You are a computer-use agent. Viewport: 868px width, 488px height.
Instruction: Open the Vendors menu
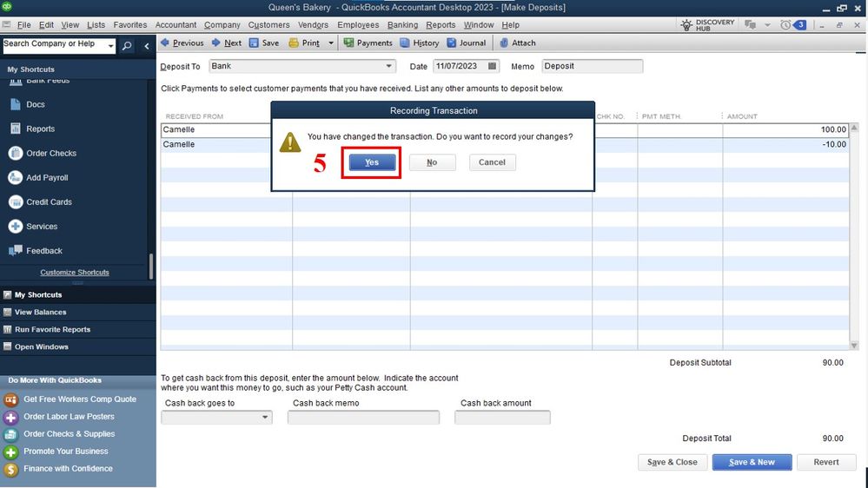[314, 25]
